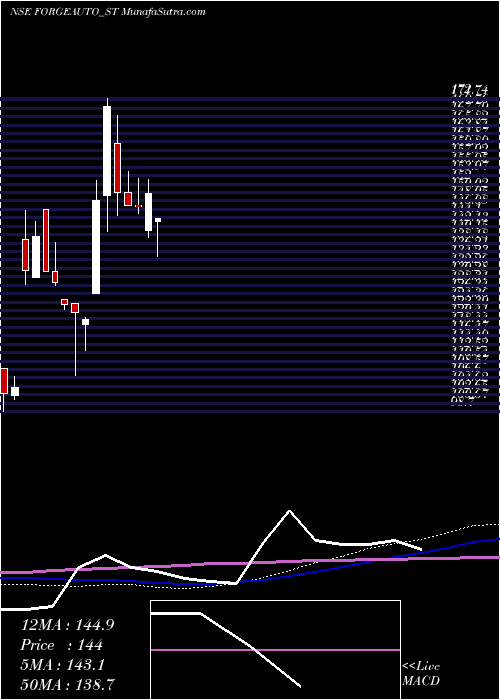Click the Price : 144 reading
The image size is (500, 700).
click(62, 645)
